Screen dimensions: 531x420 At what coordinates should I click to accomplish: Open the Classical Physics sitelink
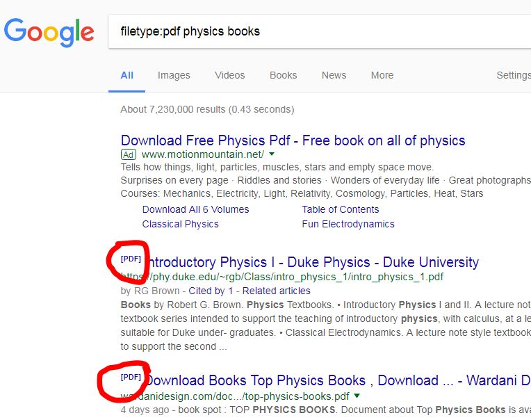(x=180, y=224)
